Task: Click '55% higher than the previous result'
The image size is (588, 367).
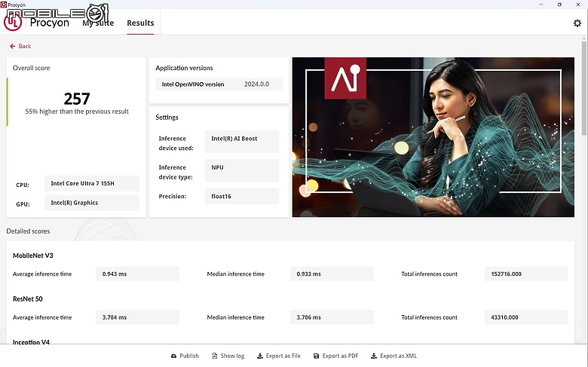Action: [77, 112]
